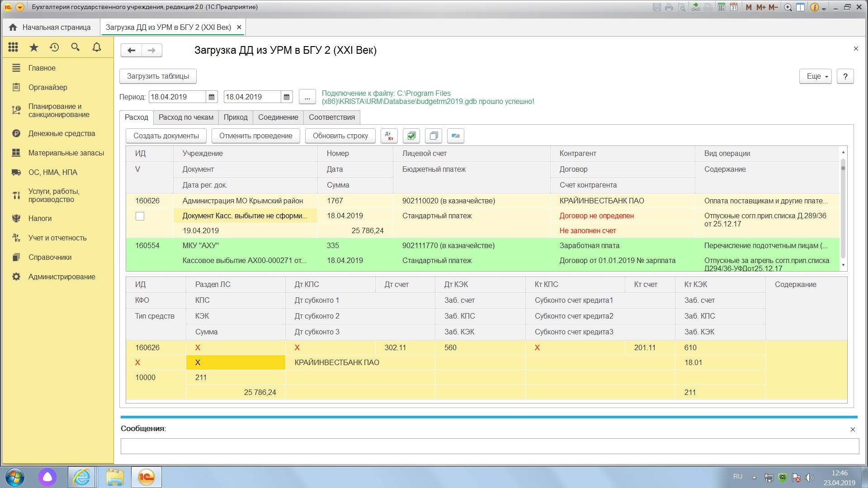868x488 pixels.
Task: Click the zoom magnifier plus icon
Action: [788, 7]
